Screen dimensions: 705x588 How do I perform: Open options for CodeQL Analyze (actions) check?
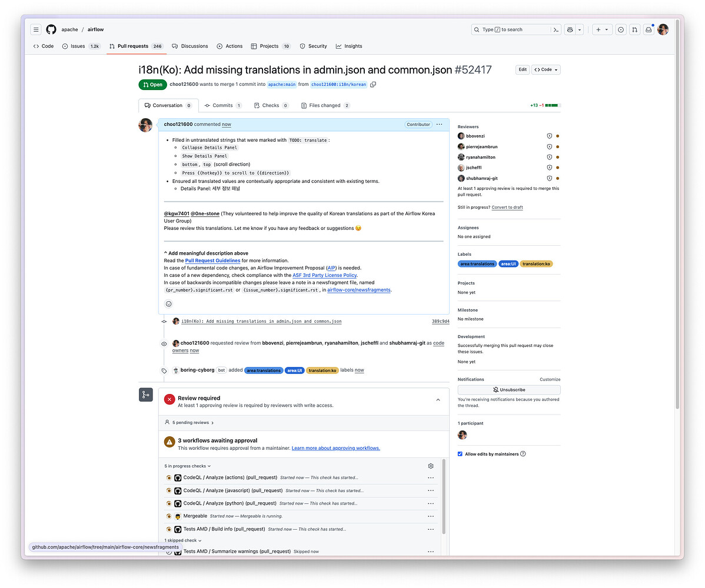pyautogui.click(x=431, y=478)
